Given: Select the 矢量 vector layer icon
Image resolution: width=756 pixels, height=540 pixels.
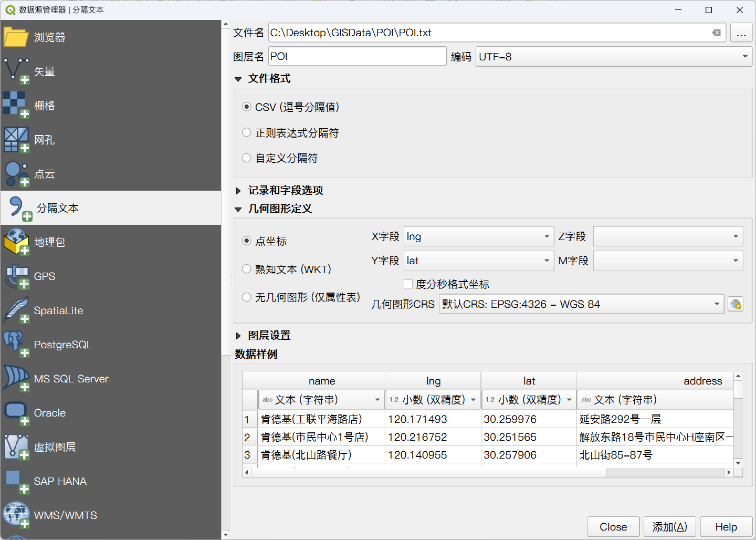Looking at the screenshot, I should (16, 71).
